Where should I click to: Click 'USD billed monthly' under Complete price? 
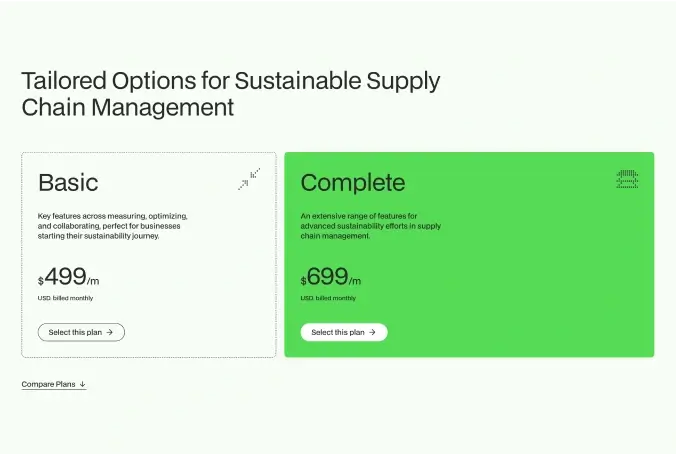327,298
